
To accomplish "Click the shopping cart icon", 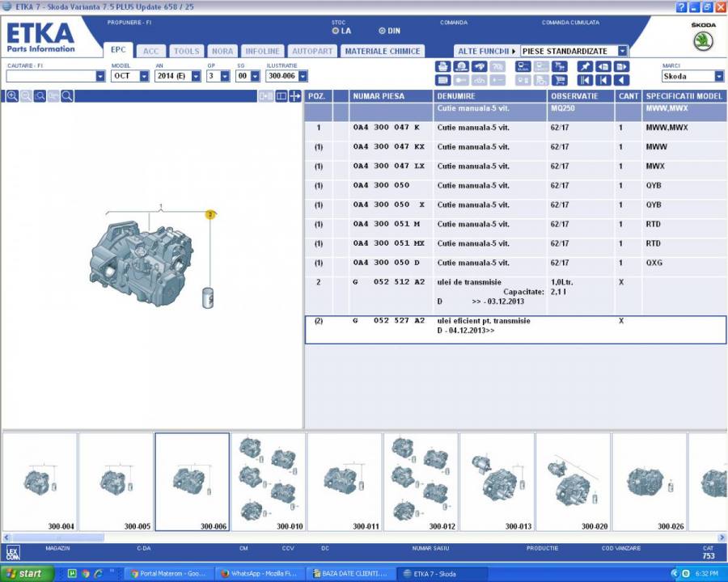I will (559, 80).
